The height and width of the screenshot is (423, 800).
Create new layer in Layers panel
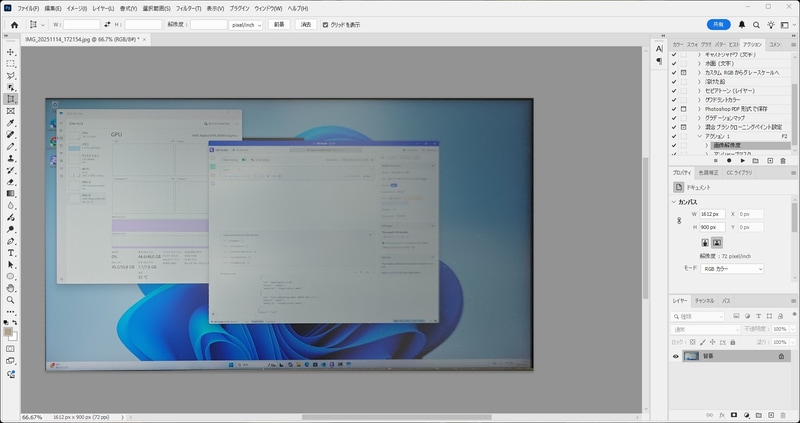click(x=771, y=415)
